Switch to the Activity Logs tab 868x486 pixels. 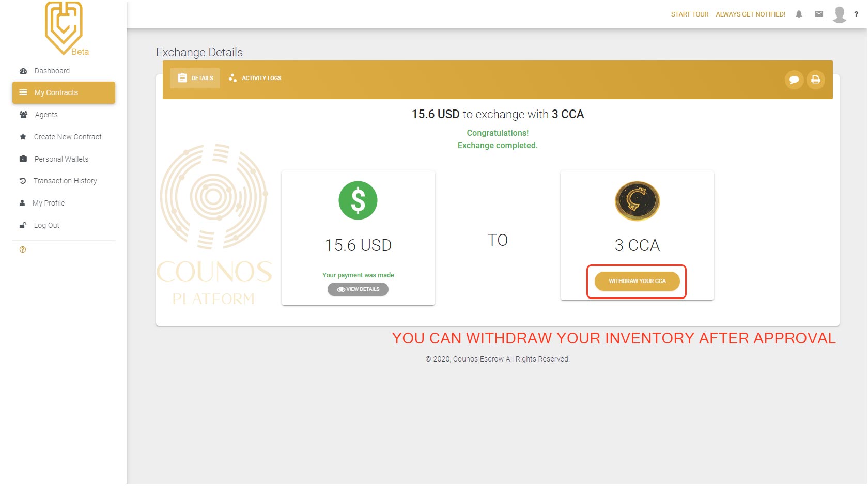[255, 78]
